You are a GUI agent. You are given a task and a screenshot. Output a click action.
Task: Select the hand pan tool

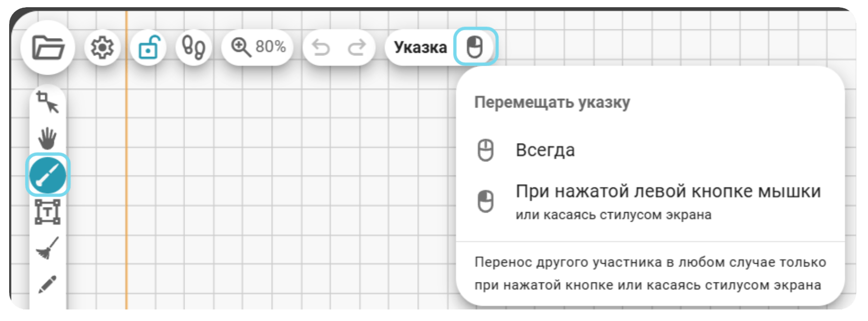click(x=48, y=138)
